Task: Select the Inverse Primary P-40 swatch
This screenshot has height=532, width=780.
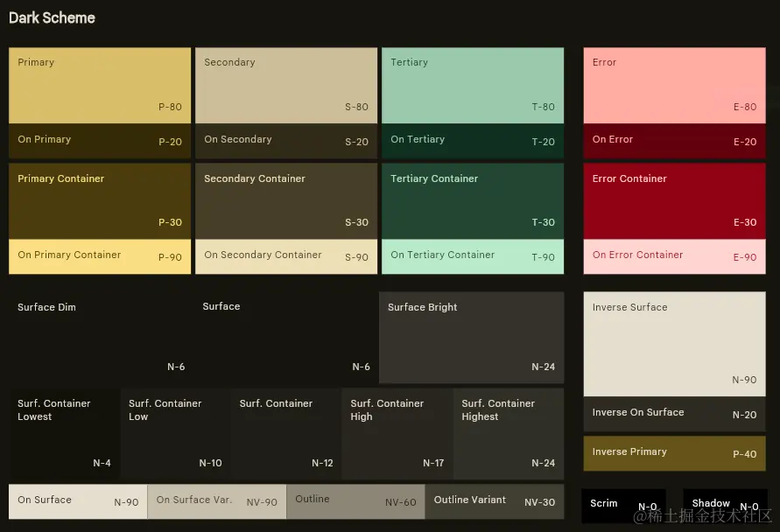Action: [x=674, y=453]
